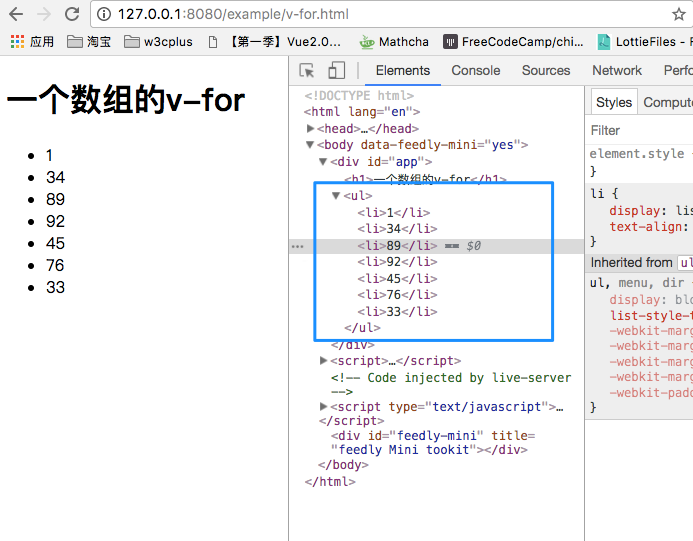Viewport: 693px width, 541px height.
Task: Select the <li>34</li> DOM node
Action: [x=397, y=229]
